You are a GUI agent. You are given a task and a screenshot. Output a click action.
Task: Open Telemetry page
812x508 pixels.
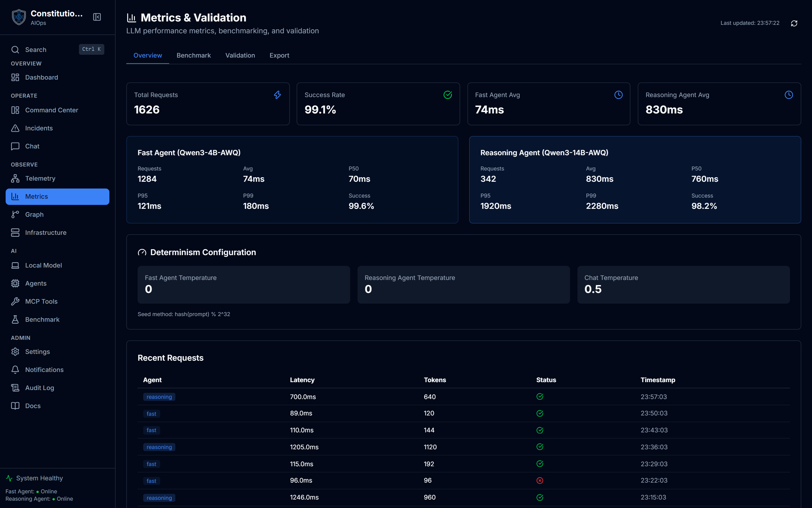click(58, 178)
